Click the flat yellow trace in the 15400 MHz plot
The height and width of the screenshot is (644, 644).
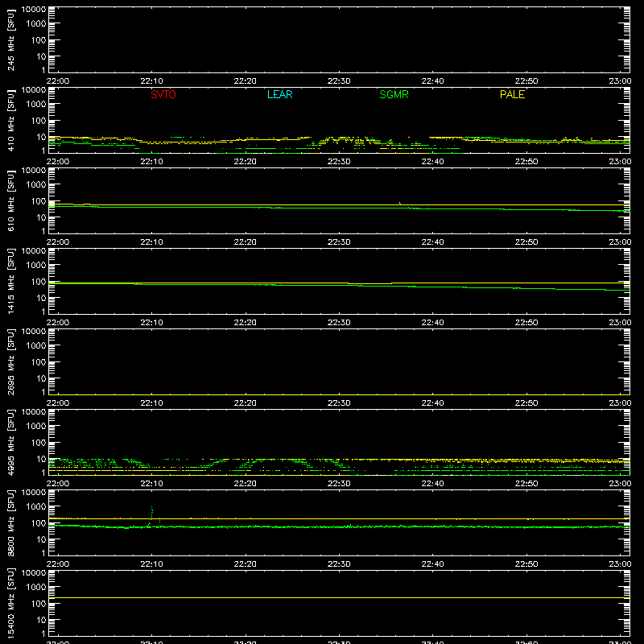tap(339, 597)
